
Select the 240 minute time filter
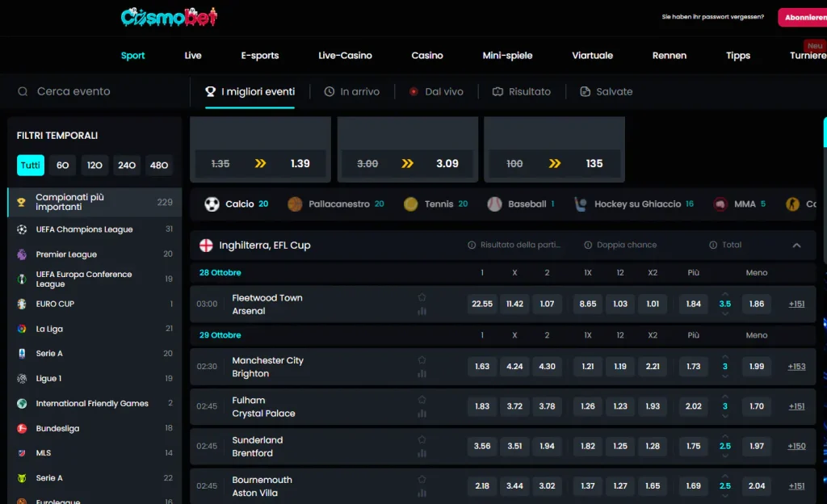tap(127, 165)
